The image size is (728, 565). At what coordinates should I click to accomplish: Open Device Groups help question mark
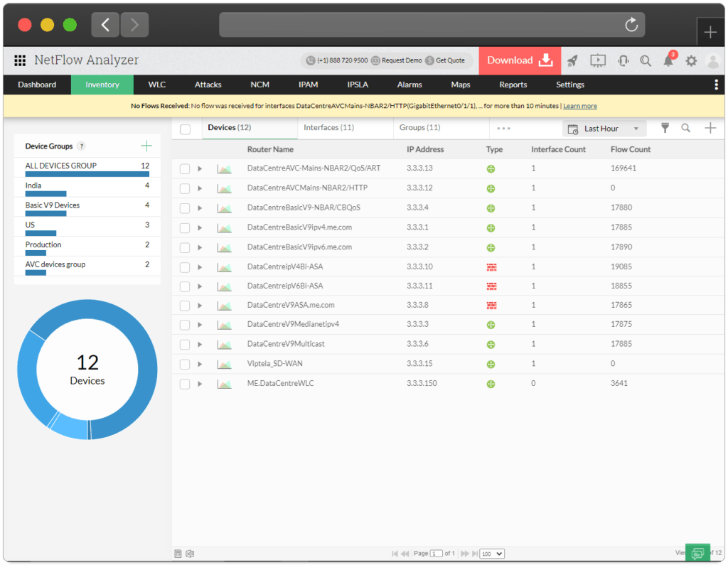(x=81, y=146)
